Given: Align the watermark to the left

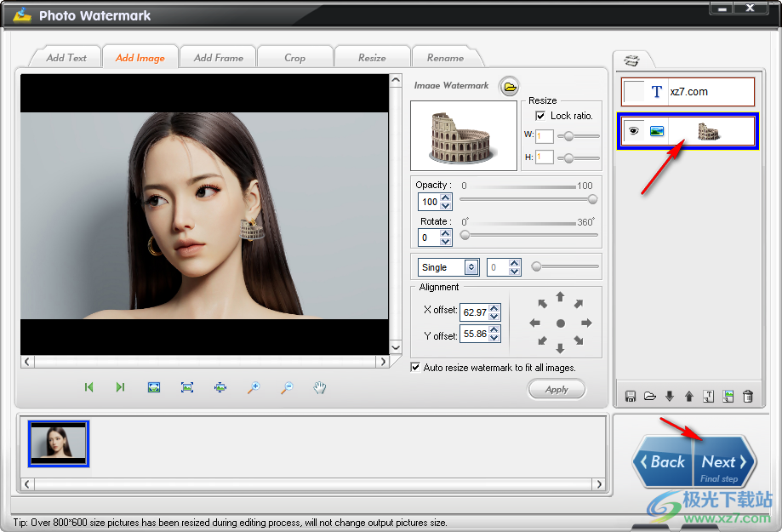Looking at the screenshot, I should pos(534,323).
